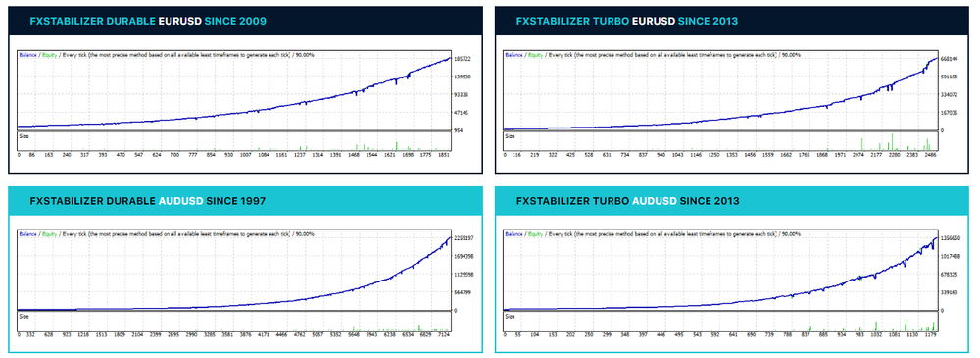The height and width of the screenshot is (358, 980).
Task: Click the 'Size' label in Turbo AUDUSD chart
Action: point(510,316)
